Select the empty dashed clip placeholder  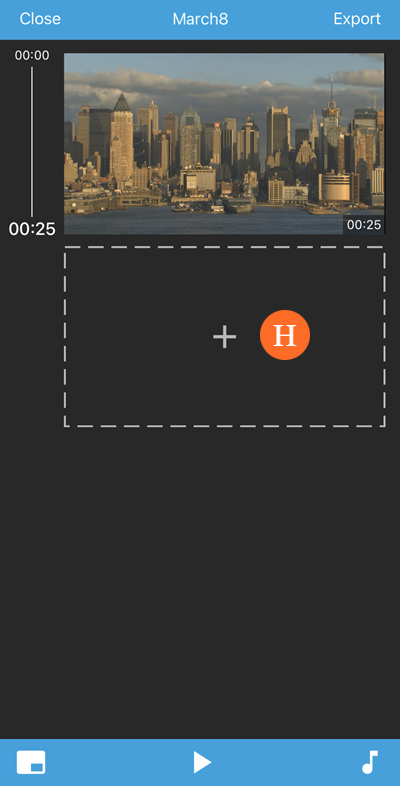pyautogui.click(x=224, y=337)
